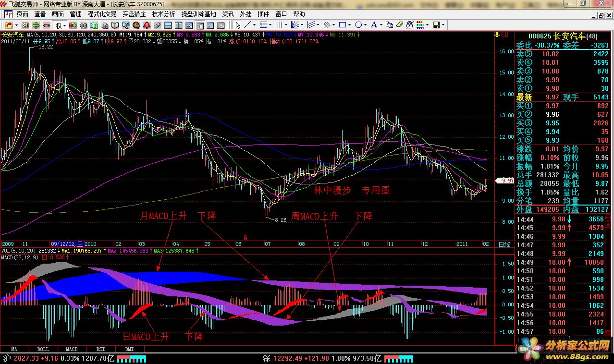The image size is (614, 364).
Task: Click the red alarm bell icon
Action: 147,25
